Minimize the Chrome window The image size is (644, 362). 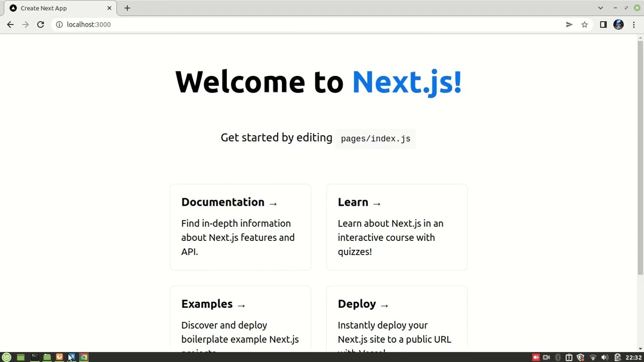[615, 8]
